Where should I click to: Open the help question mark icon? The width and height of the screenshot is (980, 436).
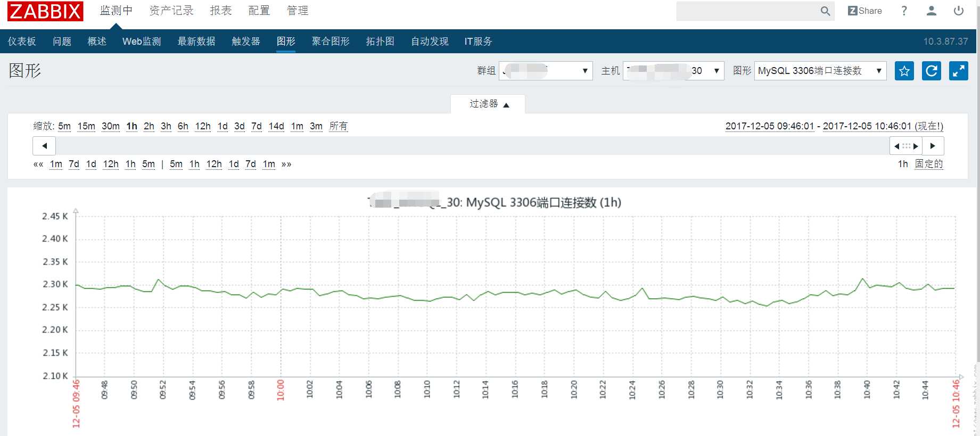click(904, 11)
